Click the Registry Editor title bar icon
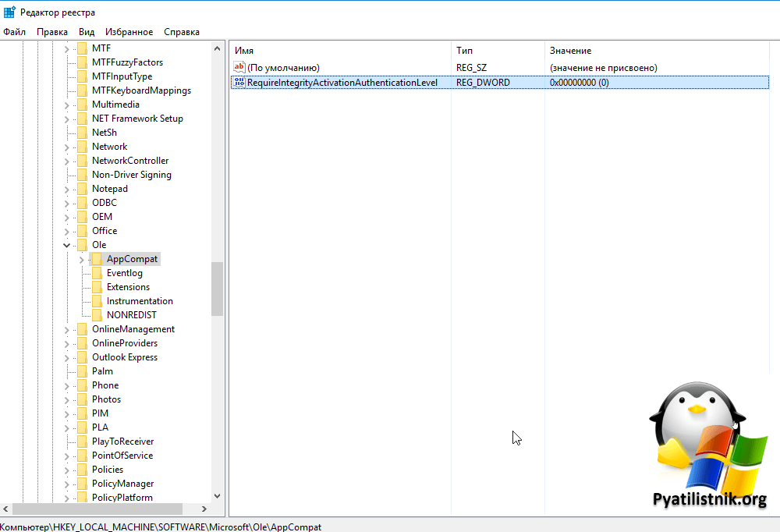The height and width of the screenshot is (532, 780). (x=9, y=12)
